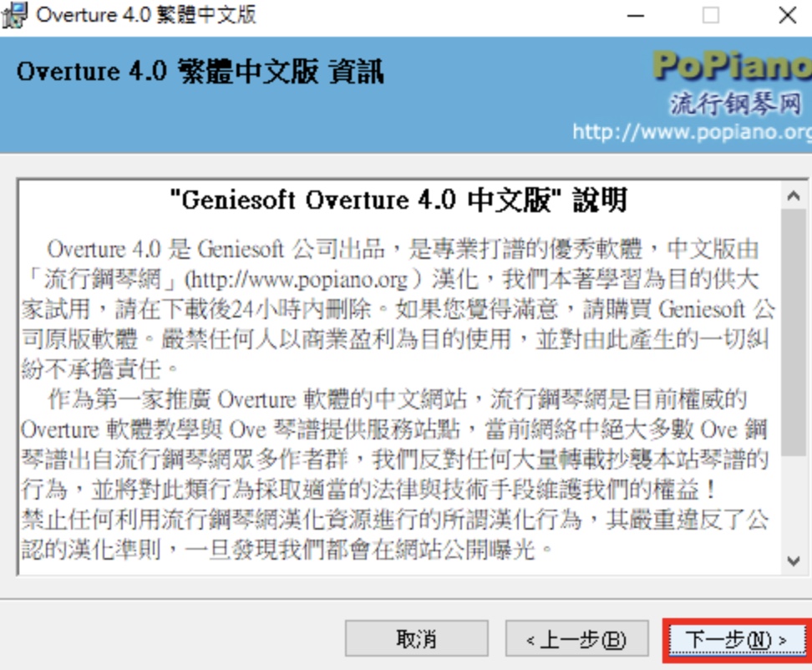Click the (http://www.popiano.org) text in the paragraph
Screen dimensions: 812x670
coord(304,280)
